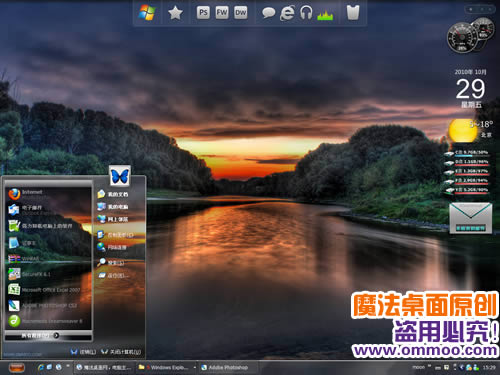Image resolution: width=500 pixels, height=375 pixels.
Task: Click the Shut Down computer button
Action: pyautogui.click(x=121, y=352)
